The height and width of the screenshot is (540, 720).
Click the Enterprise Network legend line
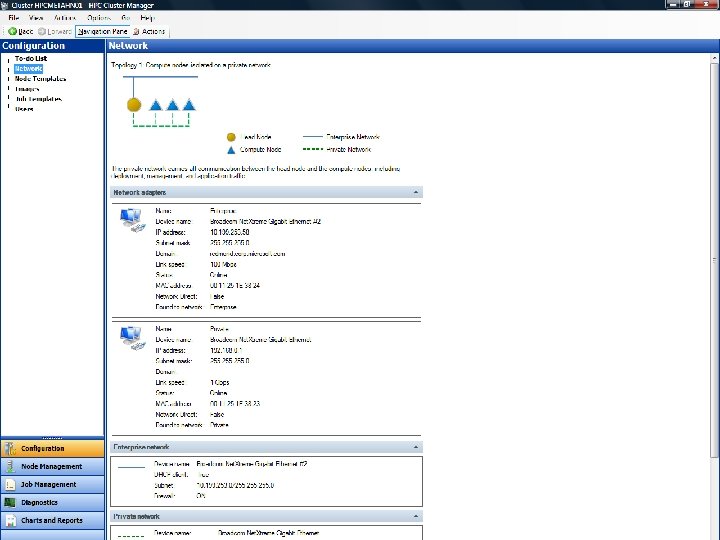click(313, 136)
